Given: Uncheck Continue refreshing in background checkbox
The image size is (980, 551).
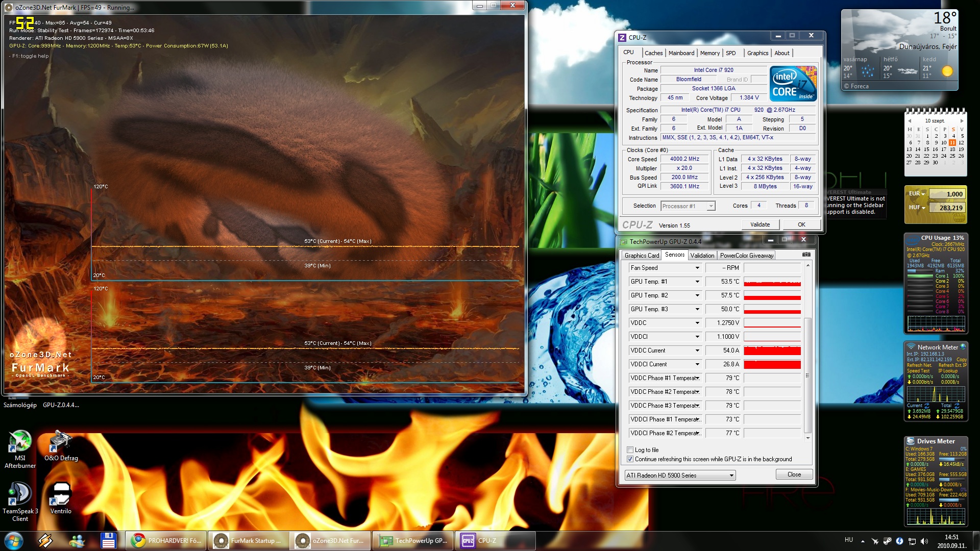Looking at the screenshot, I should 630,459.
